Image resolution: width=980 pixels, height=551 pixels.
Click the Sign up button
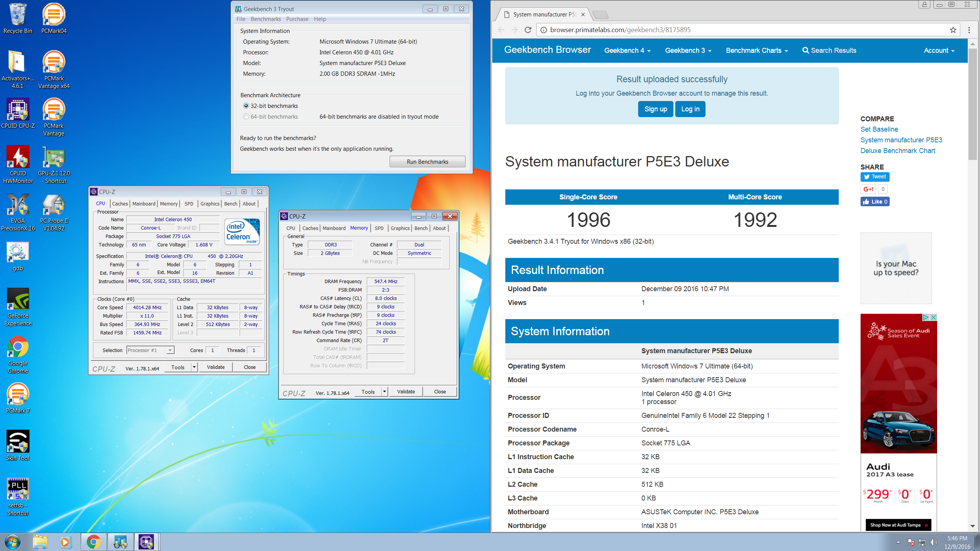pos(655,109)
